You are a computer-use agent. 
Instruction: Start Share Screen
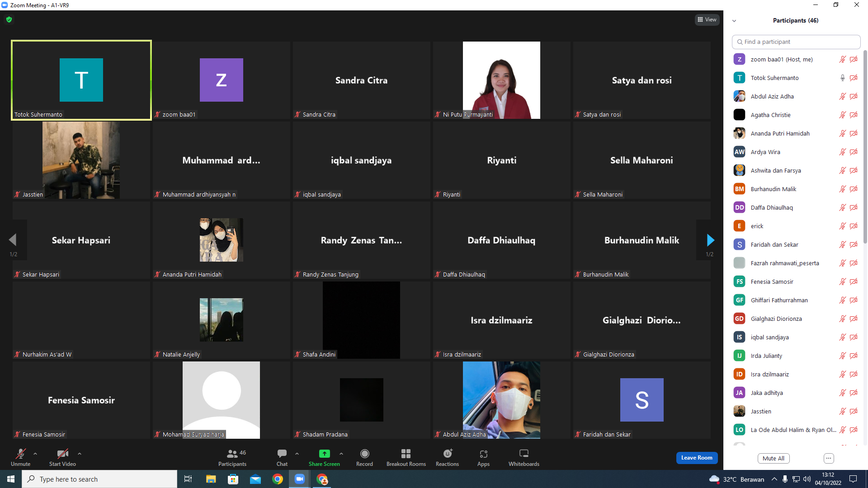324,457
